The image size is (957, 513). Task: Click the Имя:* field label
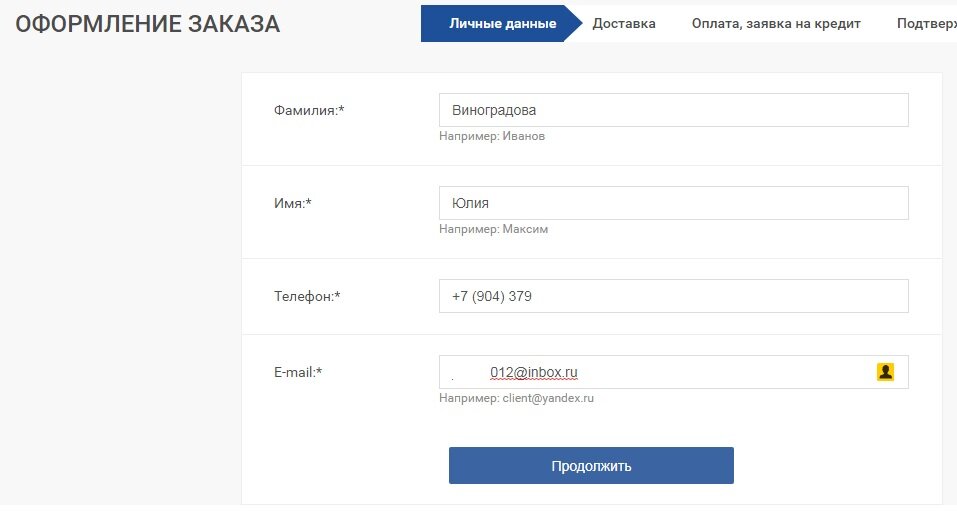coord(292,203)
